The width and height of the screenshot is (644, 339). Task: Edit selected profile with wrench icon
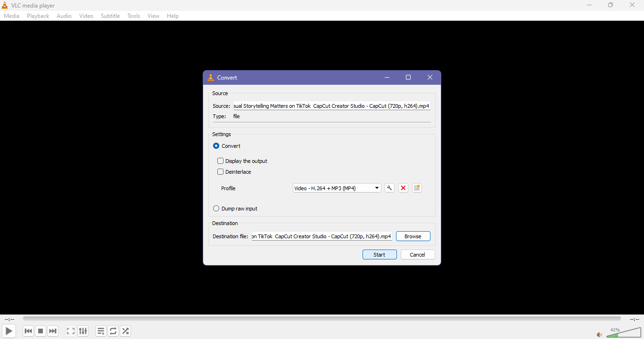389,188
